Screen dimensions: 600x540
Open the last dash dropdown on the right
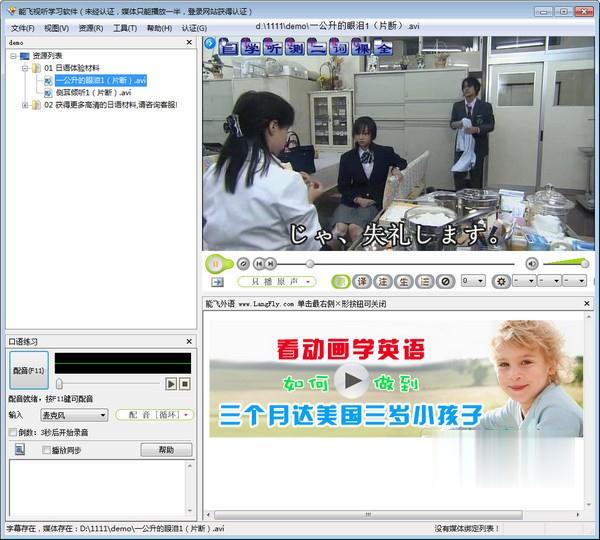coord(575,281)
